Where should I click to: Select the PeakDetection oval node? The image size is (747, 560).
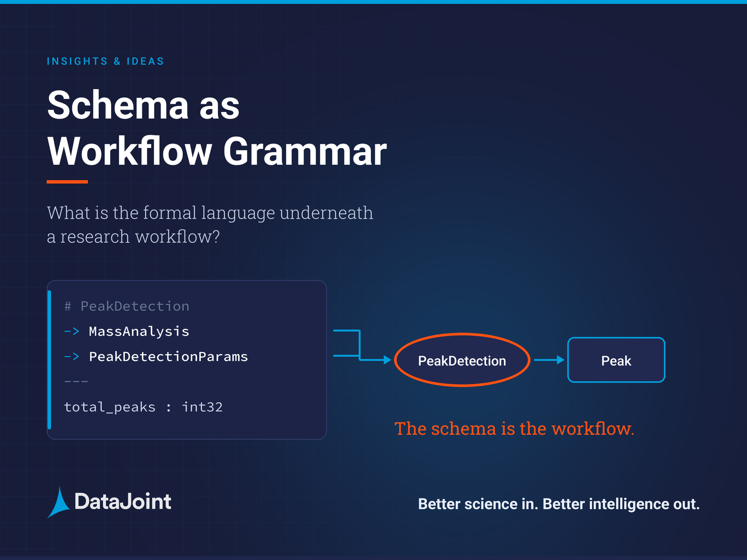(462, 360)
